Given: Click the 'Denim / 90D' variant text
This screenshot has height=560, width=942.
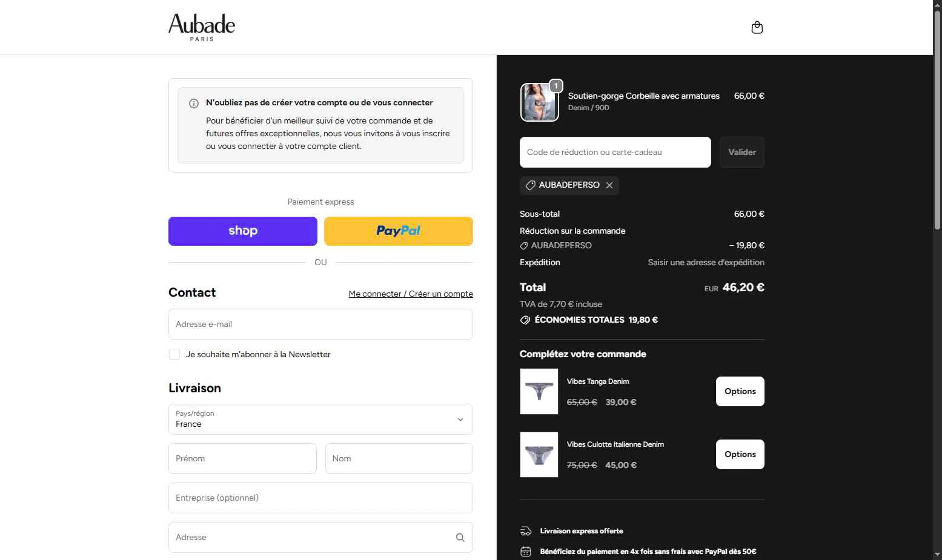Looking at the screenshot, I should (589, 108).
